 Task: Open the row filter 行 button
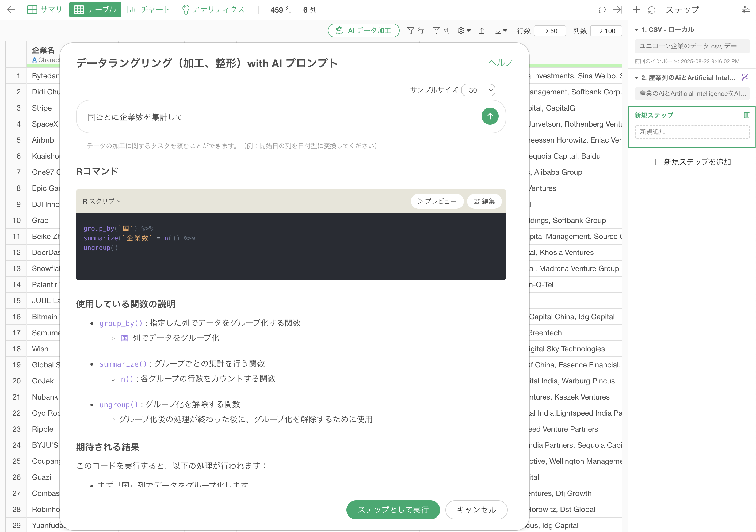tap(415, 31)
